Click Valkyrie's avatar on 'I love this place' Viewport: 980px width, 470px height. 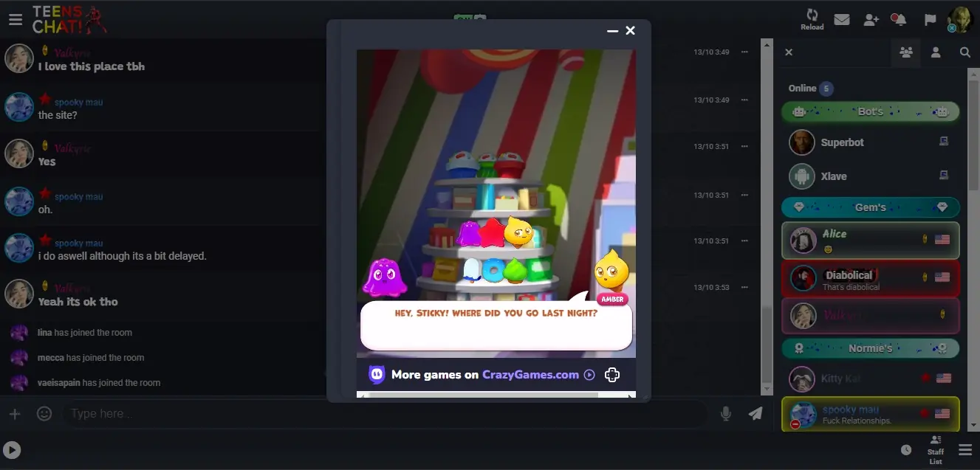(19, 58)
